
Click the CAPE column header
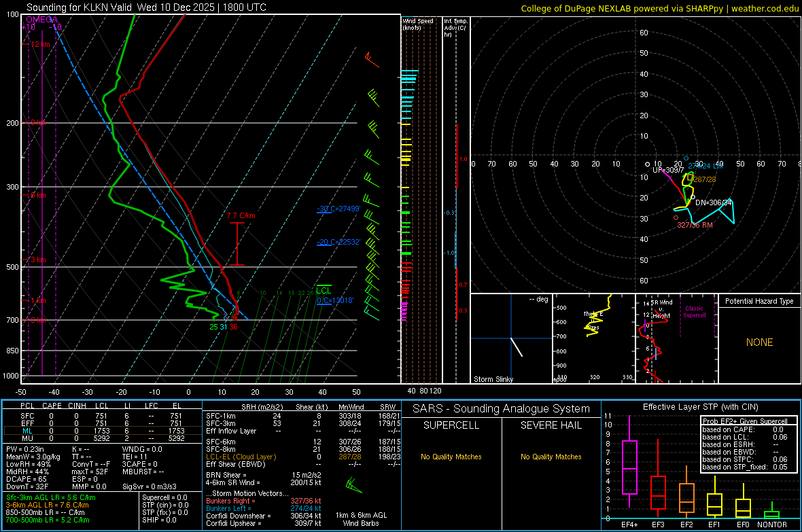[52, 406]
